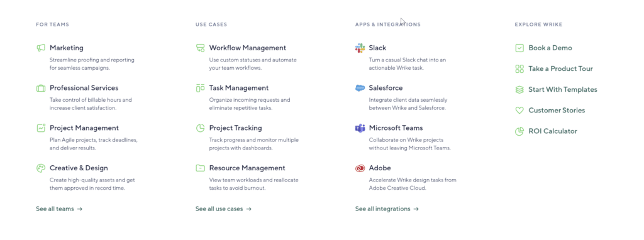Viewport: 644px width, 240px height.
Task: Click the Professional Services briefcase icon
Action: 40,88
